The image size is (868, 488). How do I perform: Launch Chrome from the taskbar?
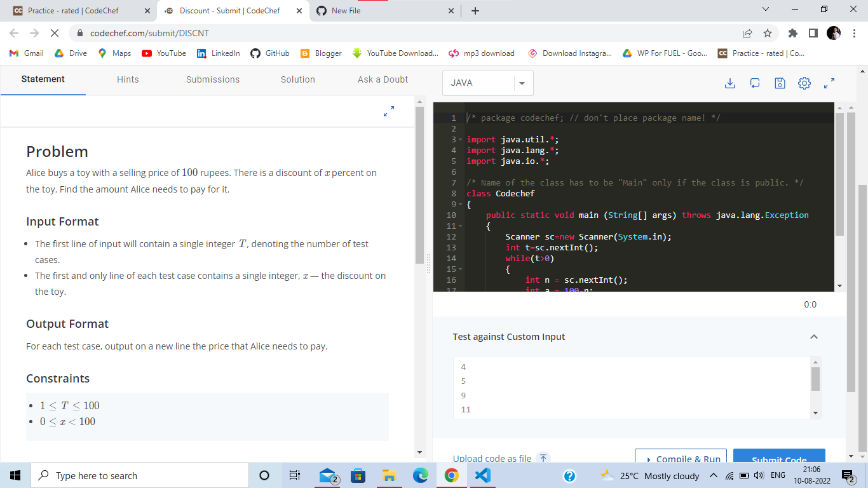coord(451,475)
